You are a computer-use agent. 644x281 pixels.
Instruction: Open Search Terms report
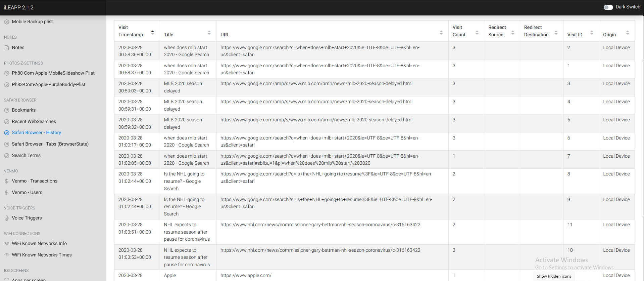tap(26, 155)
